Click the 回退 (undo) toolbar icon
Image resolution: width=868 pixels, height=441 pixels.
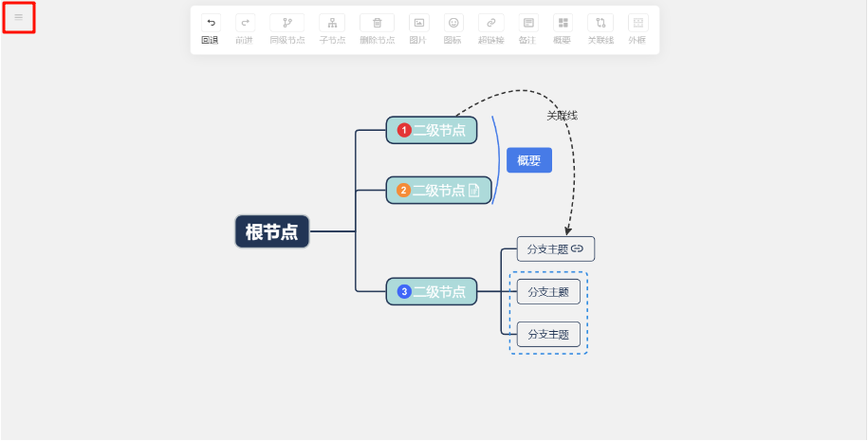pos(210,24)
